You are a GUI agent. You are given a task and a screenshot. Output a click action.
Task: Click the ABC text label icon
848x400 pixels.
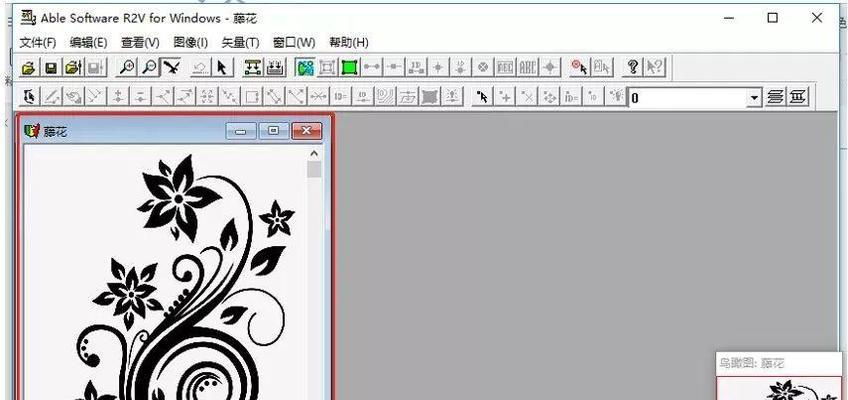point(527,68)
